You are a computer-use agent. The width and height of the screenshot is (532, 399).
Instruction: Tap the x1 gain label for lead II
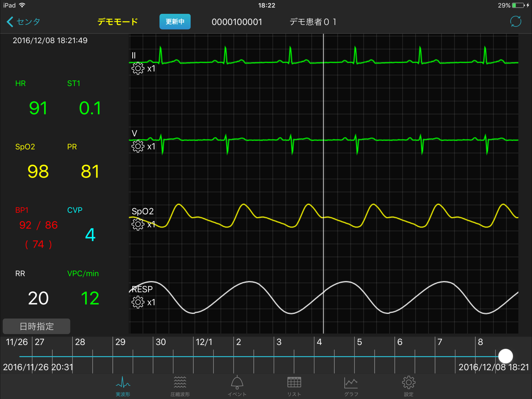coord(151,69)
